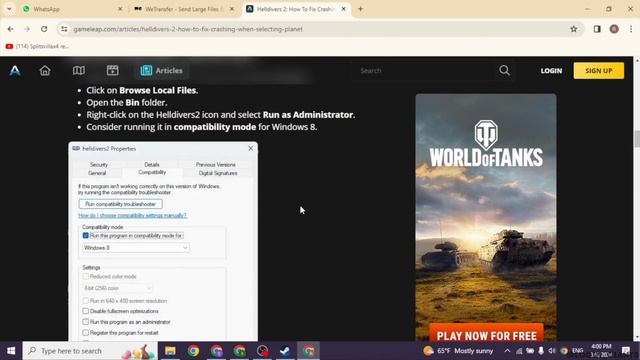Open the Articles section
The height and width of the screenshot is (360, 640).
(162, 71)
